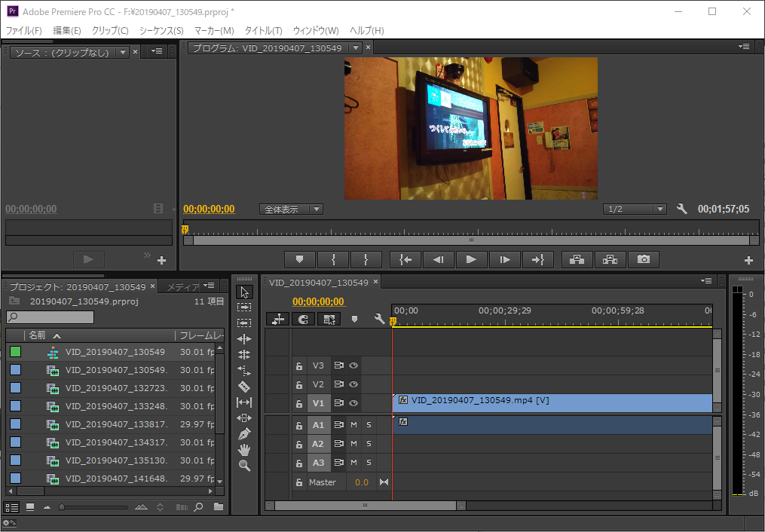765x532 pixels.
Task: Click the project panel search field
Action: tap(50, 317)
